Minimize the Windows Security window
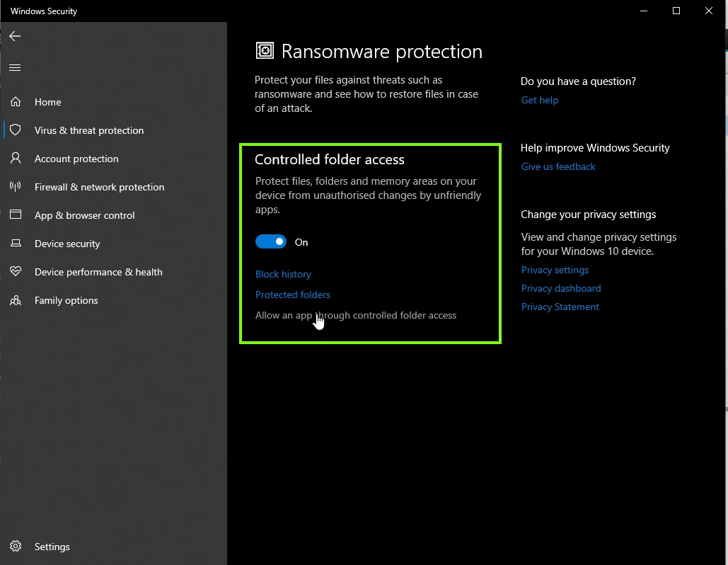Viewport: 728px width, 565px height. click(x=644, y=11)
